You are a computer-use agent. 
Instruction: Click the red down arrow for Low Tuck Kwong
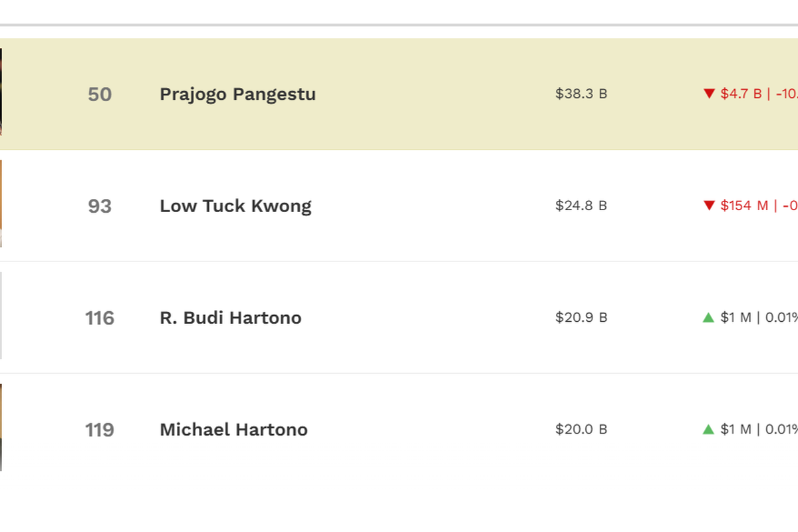709,205
